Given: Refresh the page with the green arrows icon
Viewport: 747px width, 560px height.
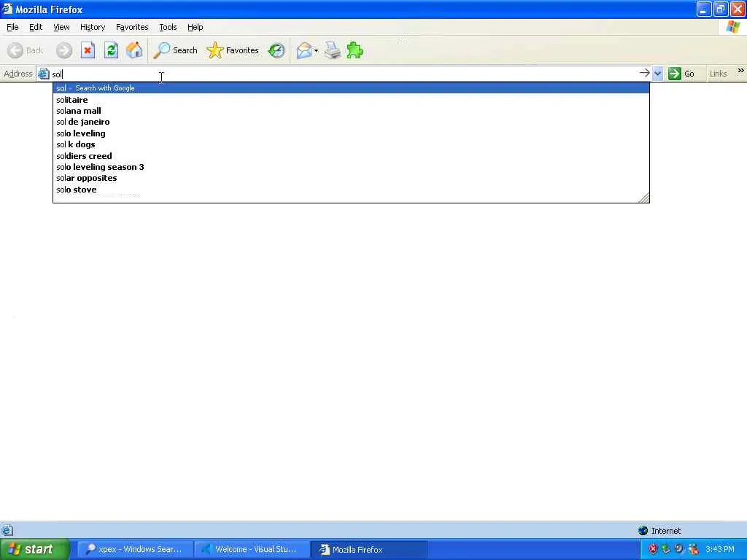Looking at the screenshot, I should point(111,50).
